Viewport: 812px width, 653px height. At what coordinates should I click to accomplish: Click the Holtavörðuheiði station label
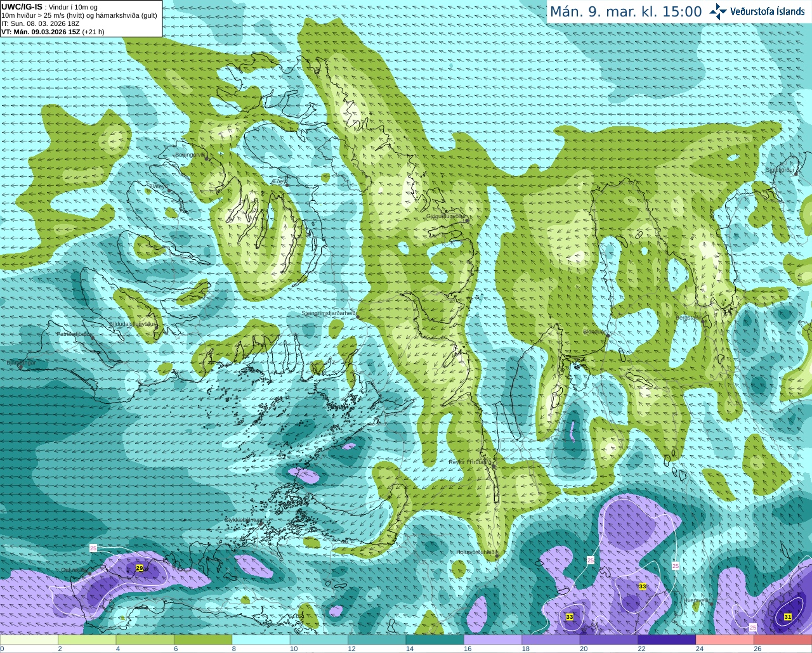(x=477, y=552)
